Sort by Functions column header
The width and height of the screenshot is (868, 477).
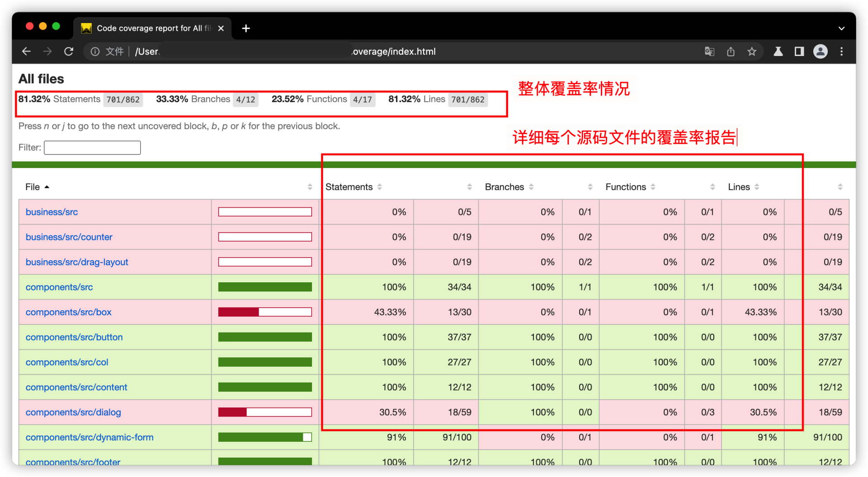(x=626, y=187)
